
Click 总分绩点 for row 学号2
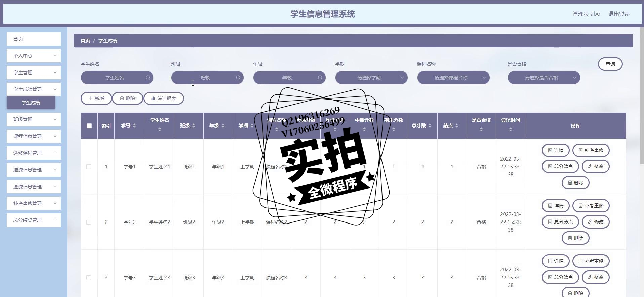pos(560,222)
